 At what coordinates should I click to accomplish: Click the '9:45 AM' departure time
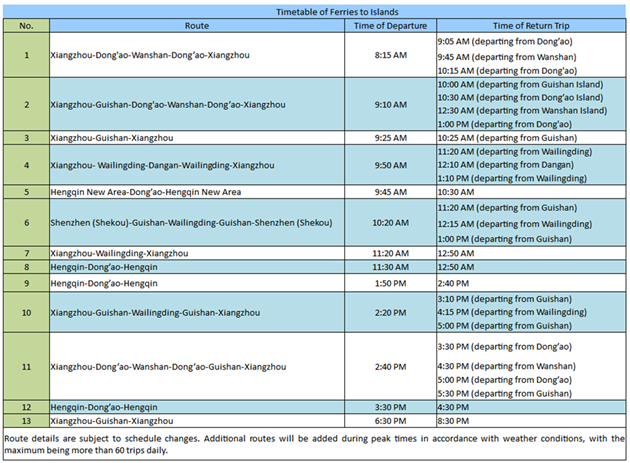point(391,192)
